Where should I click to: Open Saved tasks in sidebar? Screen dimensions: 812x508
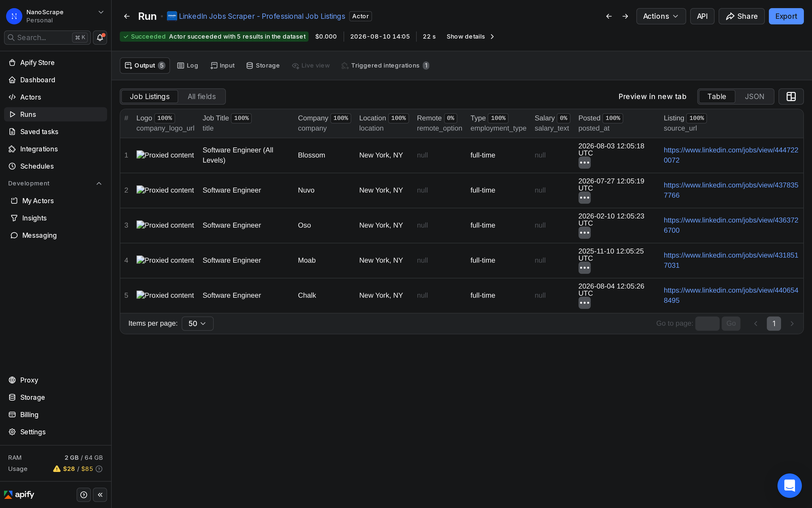pos(55,132)
